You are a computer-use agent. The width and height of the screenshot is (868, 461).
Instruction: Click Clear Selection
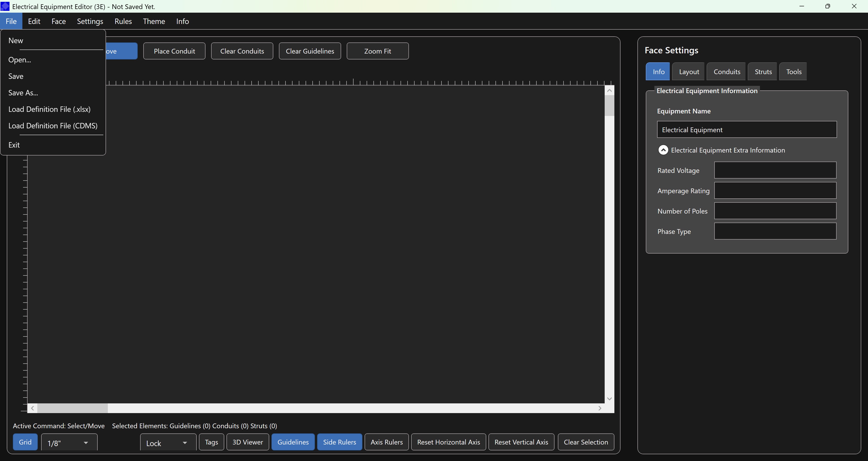[x=586, y=442]
